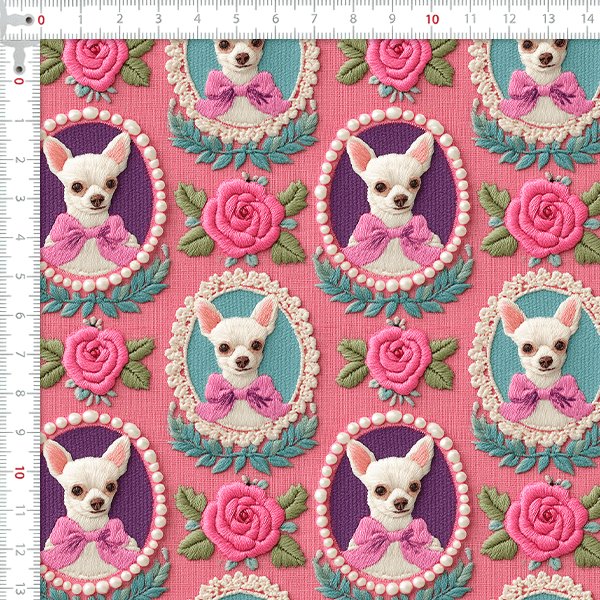This screenshot has width=600, height=600.
Task: Click the number 6 on the vertical ruler
Action: click(x=19, y=316)
